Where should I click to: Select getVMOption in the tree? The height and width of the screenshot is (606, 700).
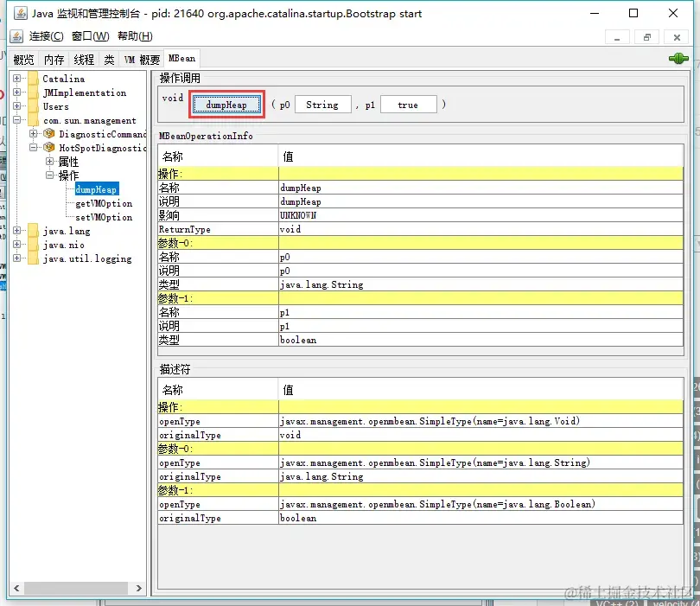[x=104, y=203]
